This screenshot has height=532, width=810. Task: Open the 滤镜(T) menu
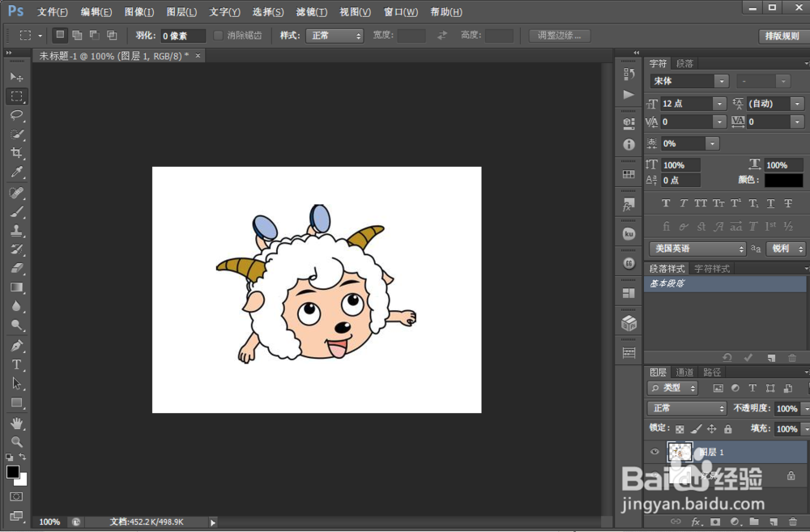(x=312, y=11)
